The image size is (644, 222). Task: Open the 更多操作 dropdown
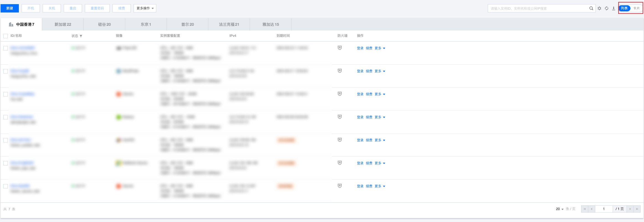(x=145, y=8)
